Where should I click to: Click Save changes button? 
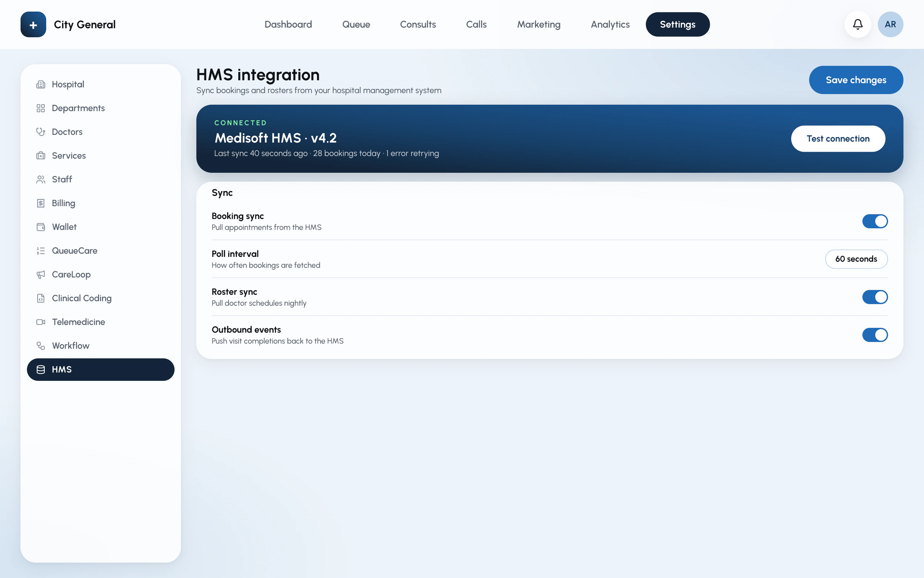click(856, 80)
